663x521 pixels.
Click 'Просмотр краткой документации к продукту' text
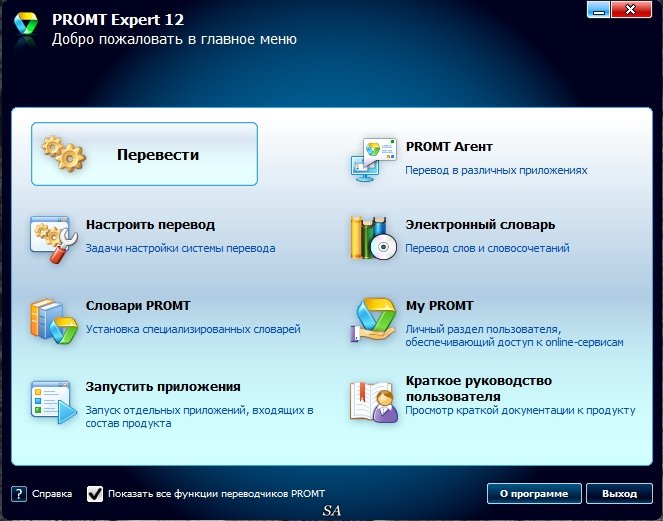[521, 410]
